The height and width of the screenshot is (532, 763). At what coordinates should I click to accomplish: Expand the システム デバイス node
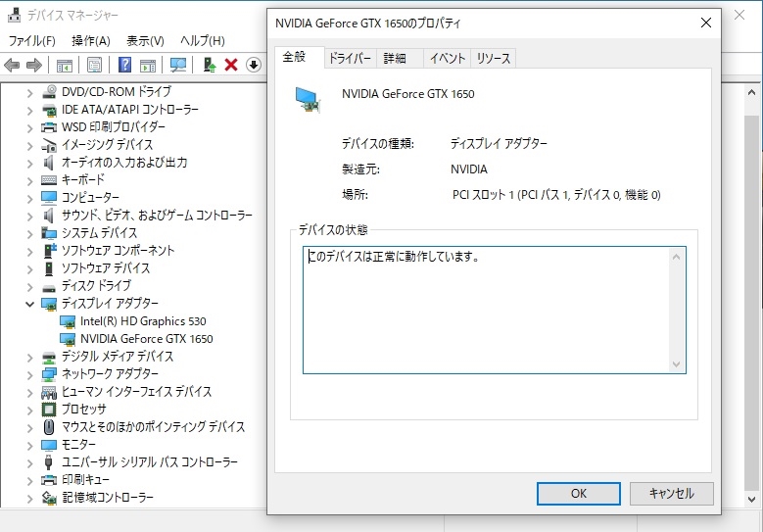tap(29, 233)
